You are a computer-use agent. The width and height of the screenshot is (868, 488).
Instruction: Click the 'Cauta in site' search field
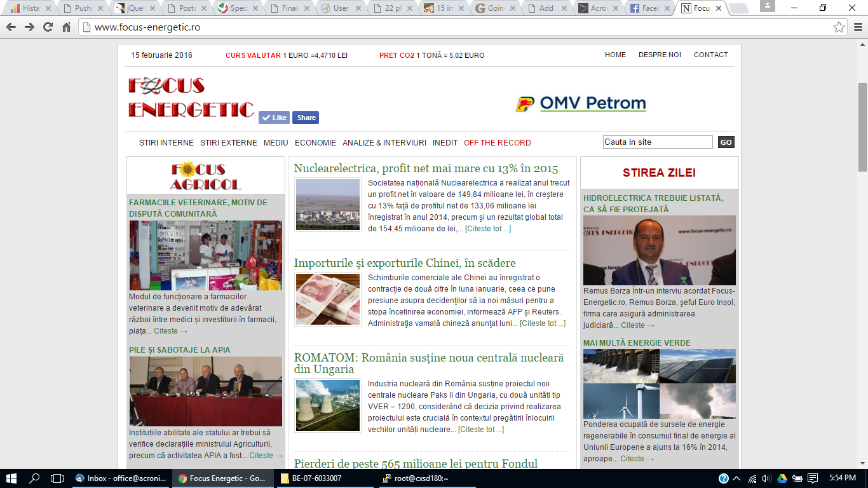point(658,142)
